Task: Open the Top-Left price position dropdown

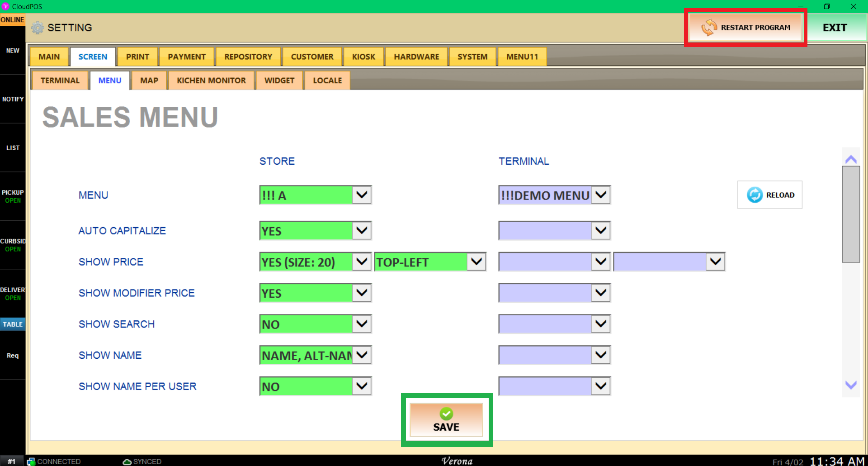Action: [x=476, y=262]
